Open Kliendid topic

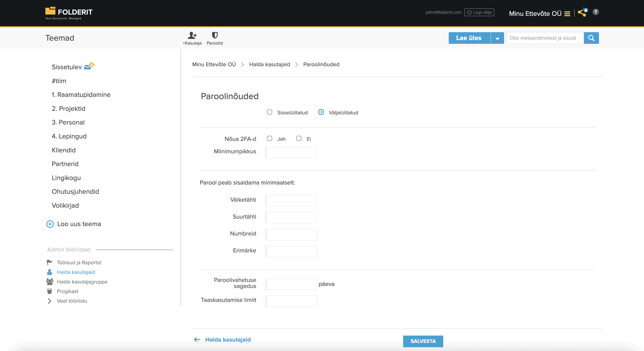click(63, 150)
